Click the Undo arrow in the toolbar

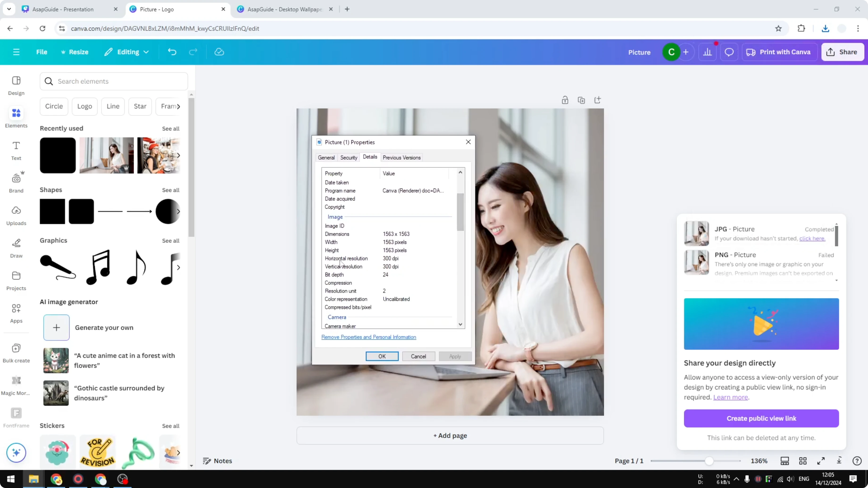(172, 52)
